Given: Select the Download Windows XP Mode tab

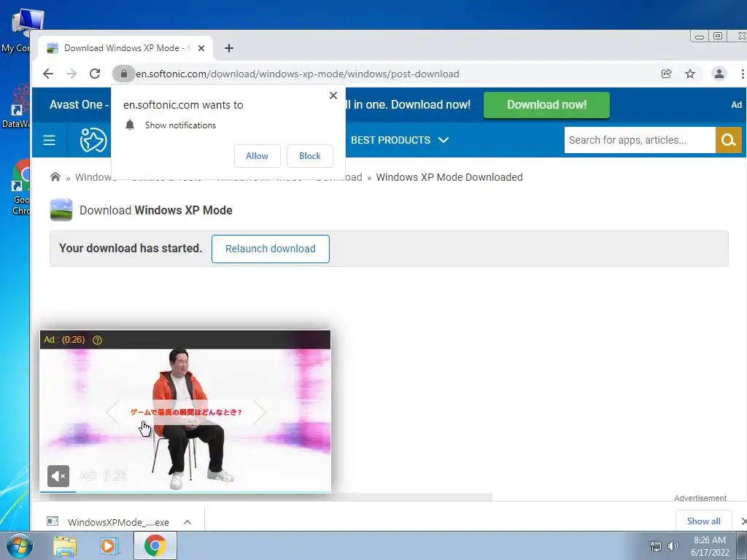Looking at the screenshot, I should pyautogui.click(x=125, y=48).
